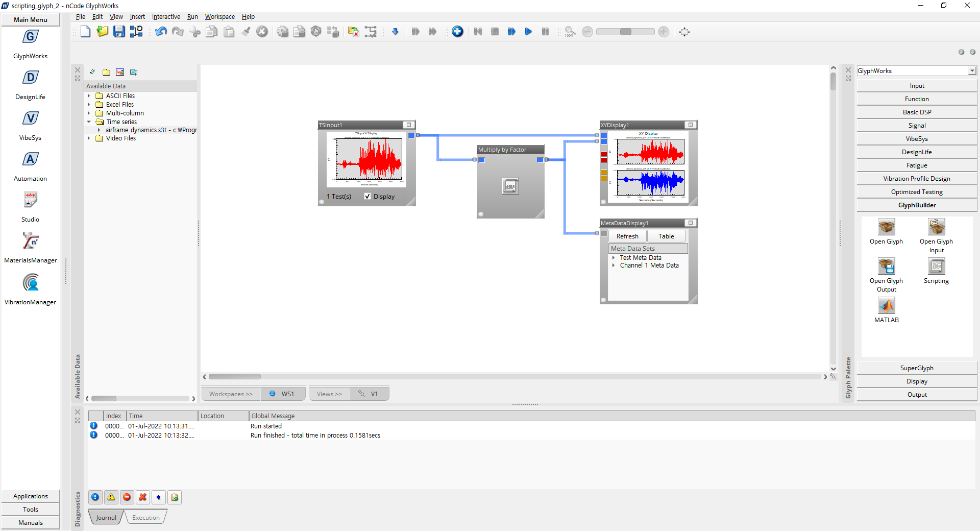
Task: Click the Pause run toolbar icon
Action: [x=545, y=32]
